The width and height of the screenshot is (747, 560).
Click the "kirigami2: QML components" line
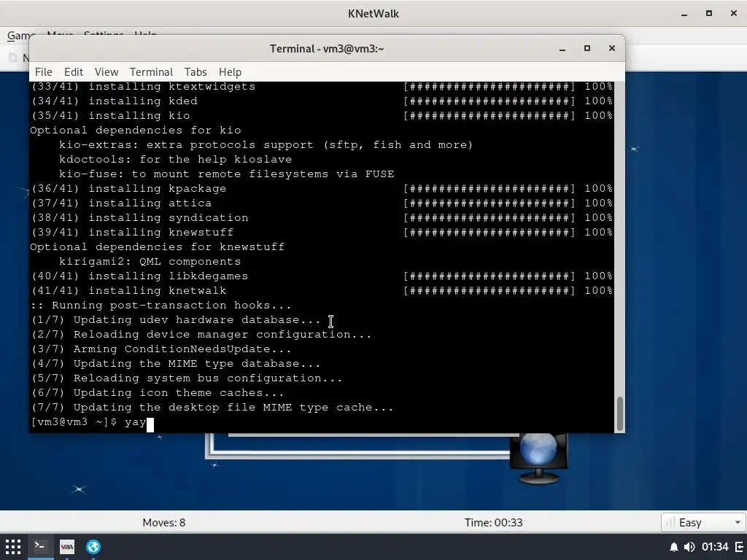click(x=150, y=262)
